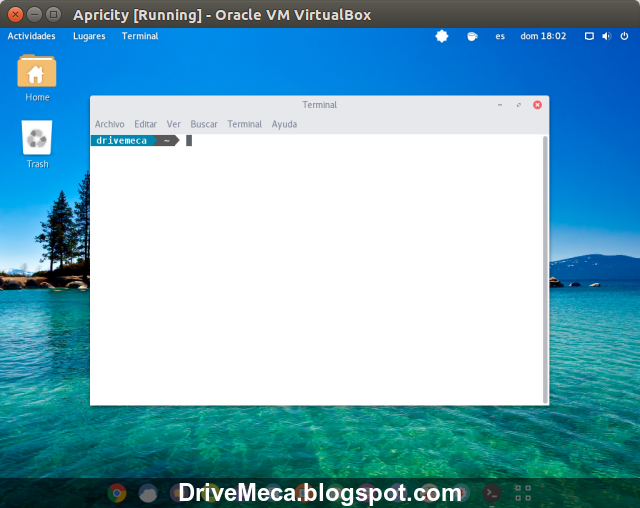Launch Chrome from the dock
The width and height of the screenshot is (640, 508).
117,493
